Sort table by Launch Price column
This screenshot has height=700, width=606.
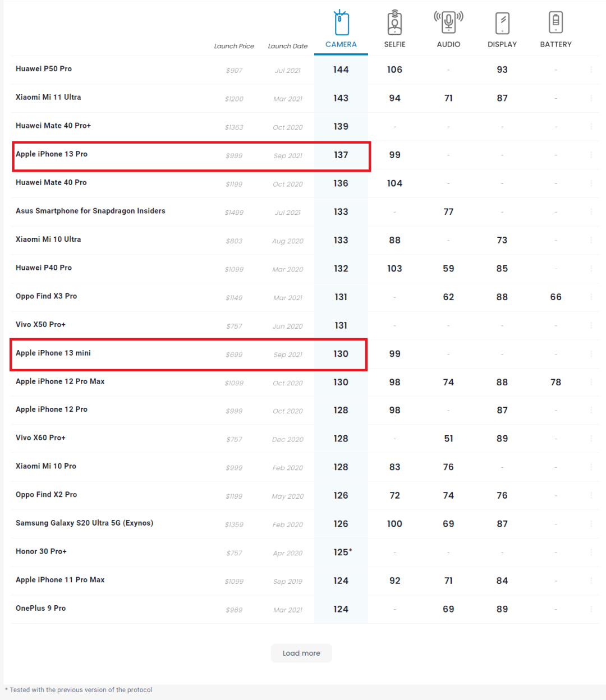[x=234, y=46]
